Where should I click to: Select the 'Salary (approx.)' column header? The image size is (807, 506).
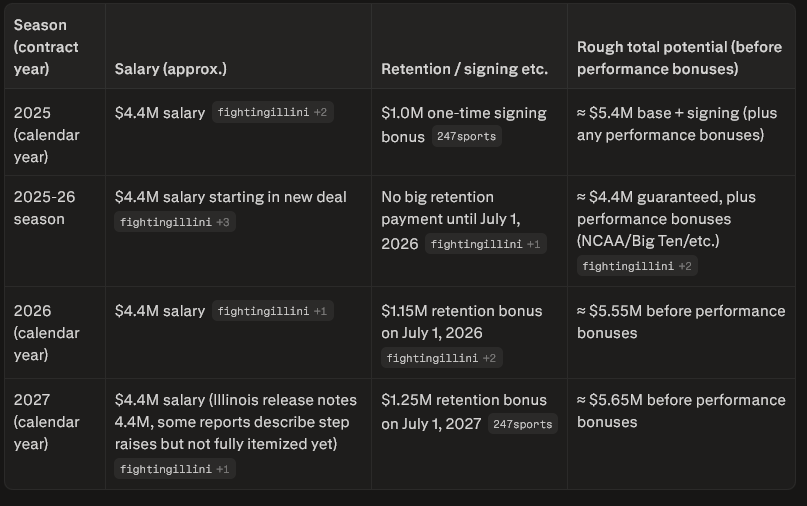[x=171, y=69]
